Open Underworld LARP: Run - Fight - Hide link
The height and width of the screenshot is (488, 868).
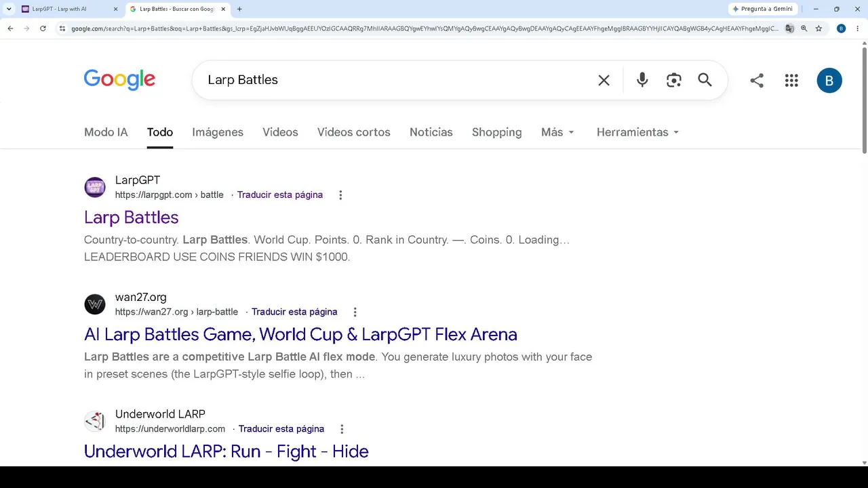pyautogui.click(x=226, y=451)
